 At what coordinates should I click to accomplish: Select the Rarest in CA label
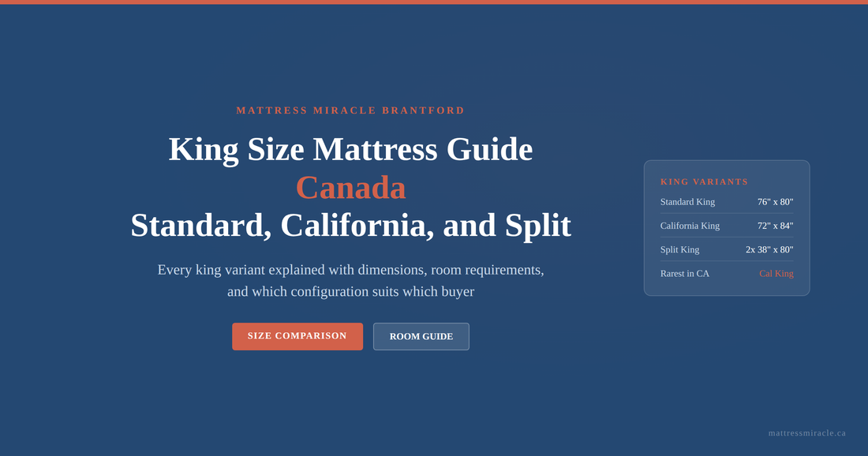pyautogui.click(x=685, y=274)
